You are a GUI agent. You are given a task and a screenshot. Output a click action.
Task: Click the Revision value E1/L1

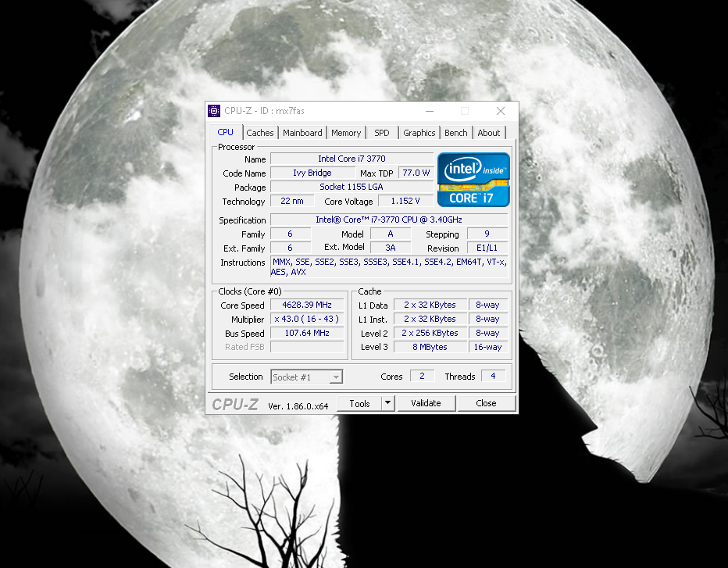[x=487, y=248]
